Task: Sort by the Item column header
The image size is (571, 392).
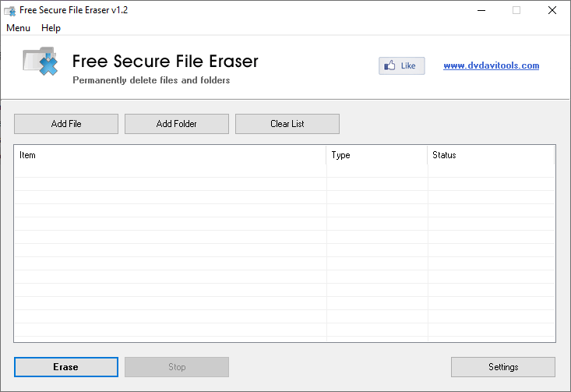Action: point(170,155)
